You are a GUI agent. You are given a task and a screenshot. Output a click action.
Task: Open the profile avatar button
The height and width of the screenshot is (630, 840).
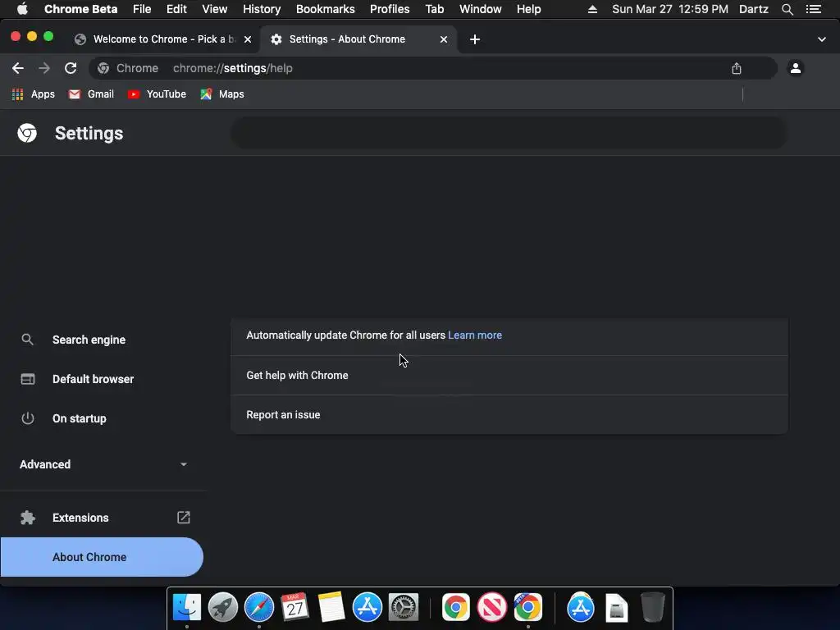coord(796,68)
